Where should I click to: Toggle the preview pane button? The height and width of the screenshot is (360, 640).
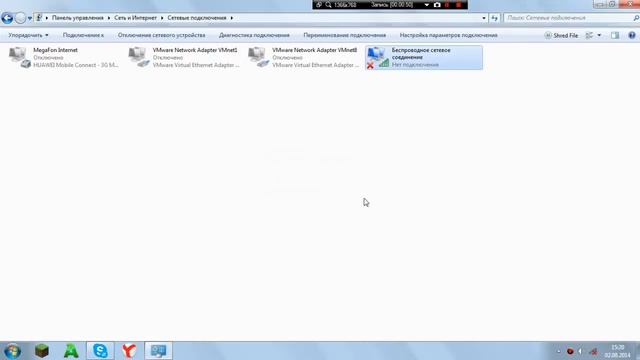(x=615, y=36)
